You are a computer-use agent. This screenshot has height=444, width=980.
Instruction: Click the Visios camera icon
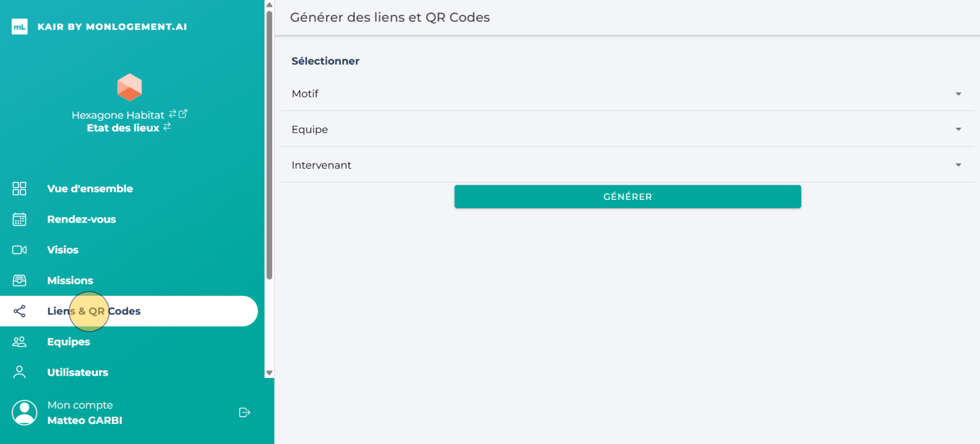click(19, 250)
